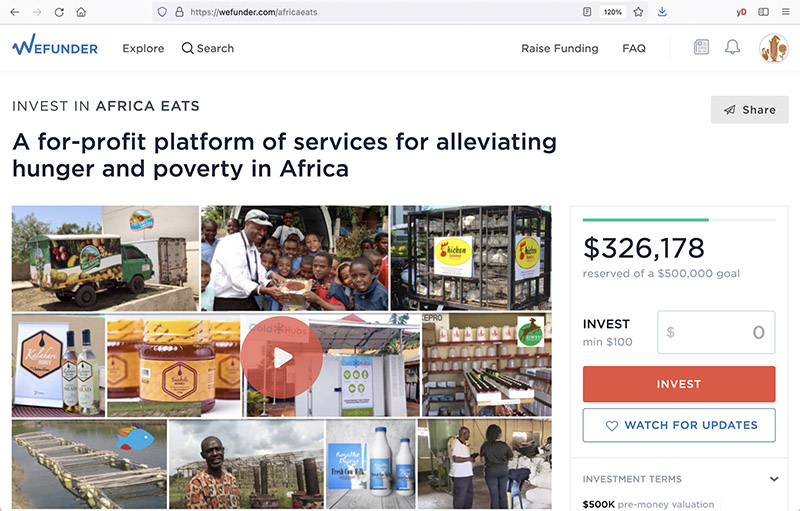Toggle reader view icon in address bar
Image resolution: width=800 pixels, height=511 pixels.
pyautogui.click(x=587, y=12)
